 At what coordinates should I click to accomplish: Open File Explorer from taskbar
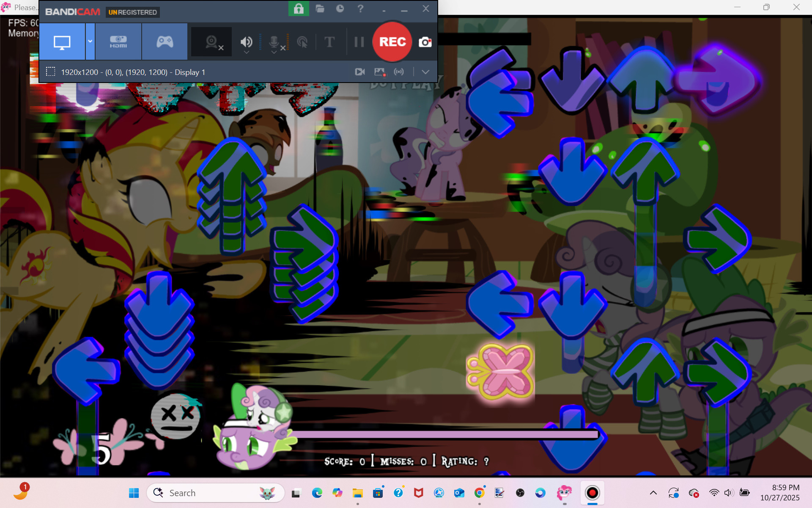pyautogui.click(x=358, y=493)
